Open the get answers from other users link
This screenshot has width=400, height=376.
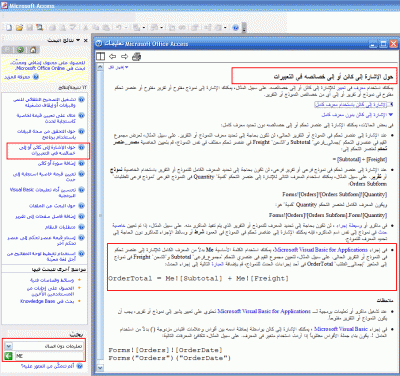tap(51, 291)
